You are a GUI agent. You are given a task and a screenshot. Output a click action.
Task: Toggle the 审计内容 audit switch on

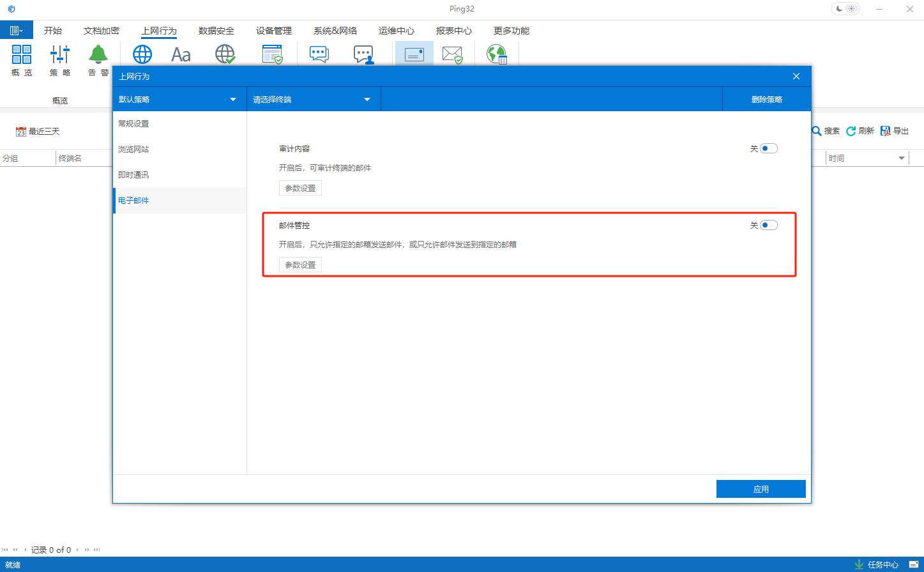768,148
